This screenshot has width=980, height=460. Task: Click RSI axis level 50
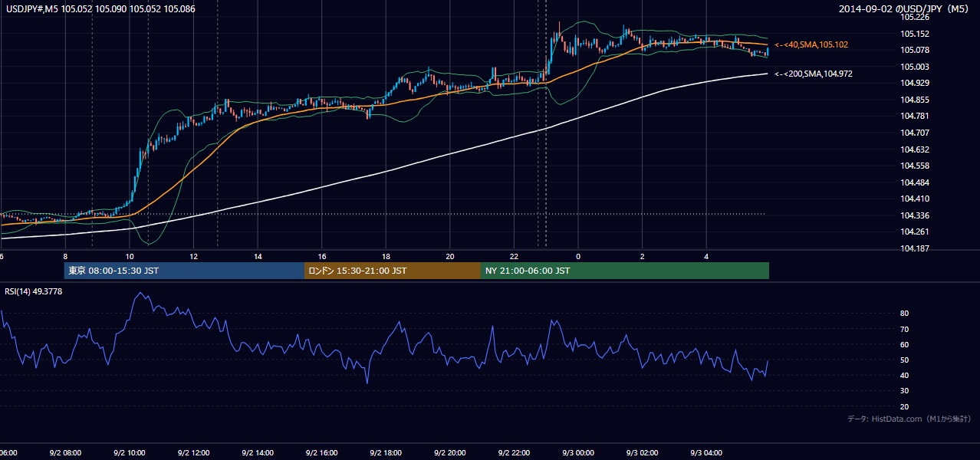tap(905, 360)
